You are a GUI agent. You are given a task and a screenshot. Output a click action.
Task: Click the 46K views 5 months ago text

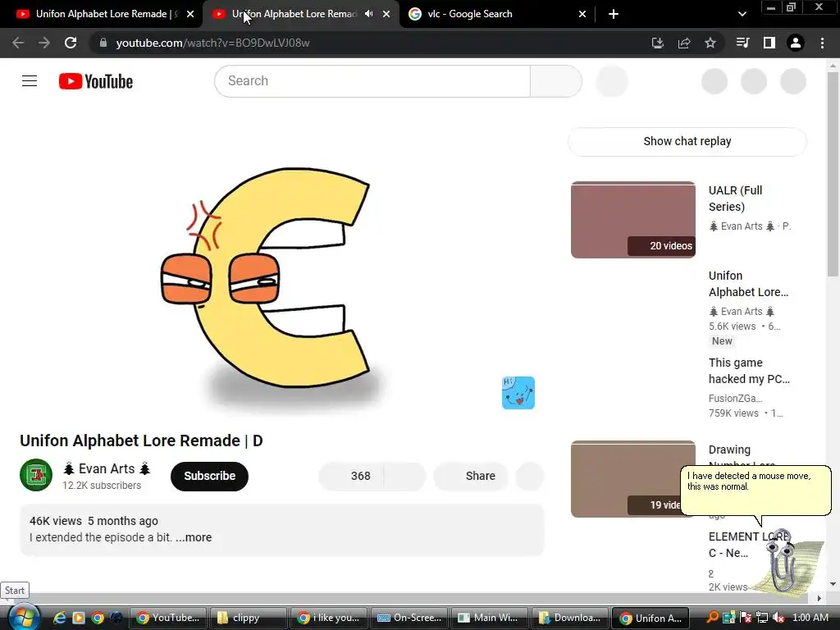point(94,521)
